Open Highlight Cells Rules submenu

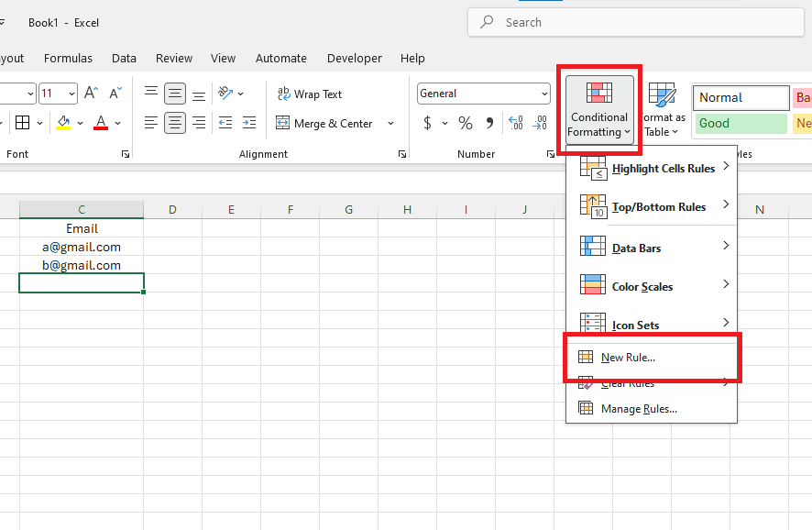pos(652,168)
